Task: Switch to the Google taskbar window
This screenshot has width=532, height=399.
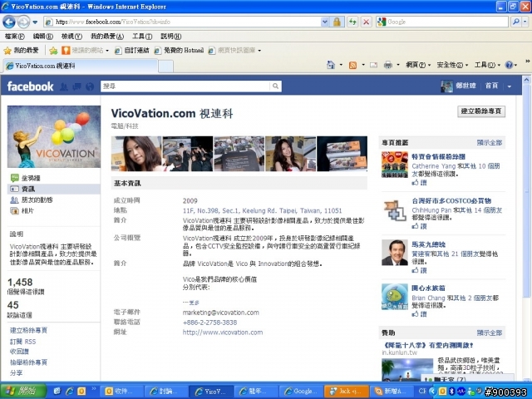Action: pos(301,392)
